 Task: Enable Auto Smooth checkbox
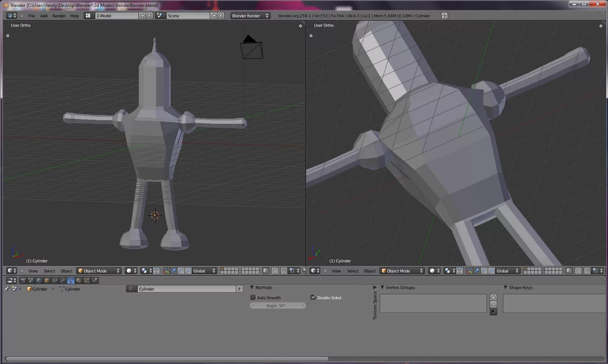(253, 298)
